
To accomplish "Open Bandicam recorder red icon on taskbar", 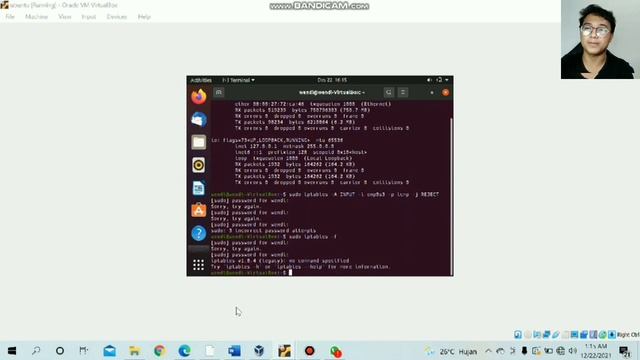I will click(309, 351).
